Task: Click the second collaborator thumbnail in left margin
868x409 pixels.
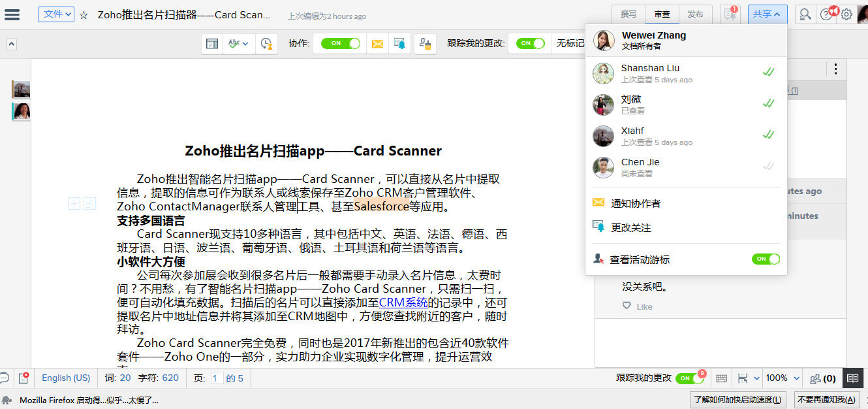Action: coord(22,112)
